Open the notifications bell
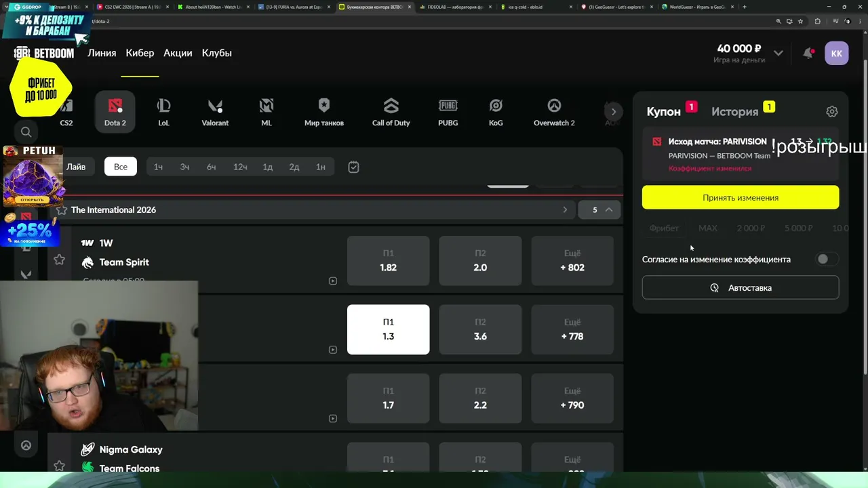 click(808, 53)
